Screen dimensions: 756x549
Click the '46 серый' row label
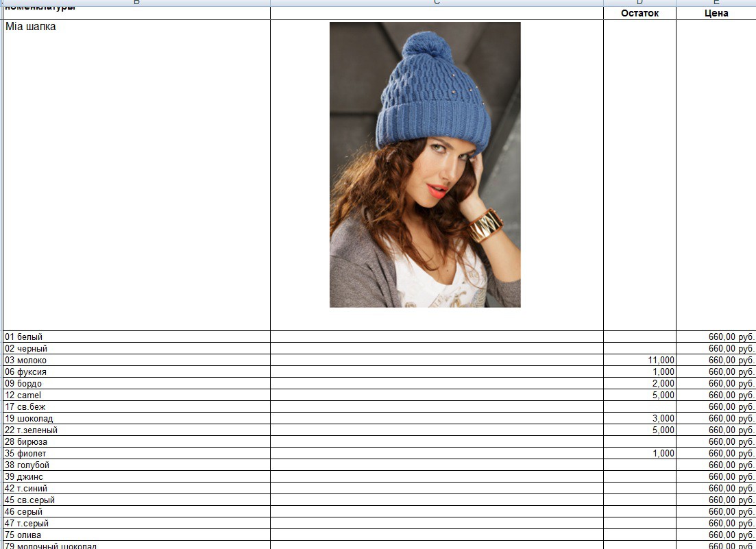pyautogui.click(x=23, y=512)
